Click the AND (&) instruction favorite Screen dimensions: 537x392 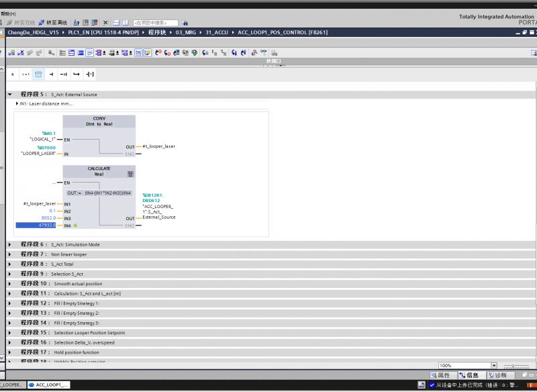[13, 74]
